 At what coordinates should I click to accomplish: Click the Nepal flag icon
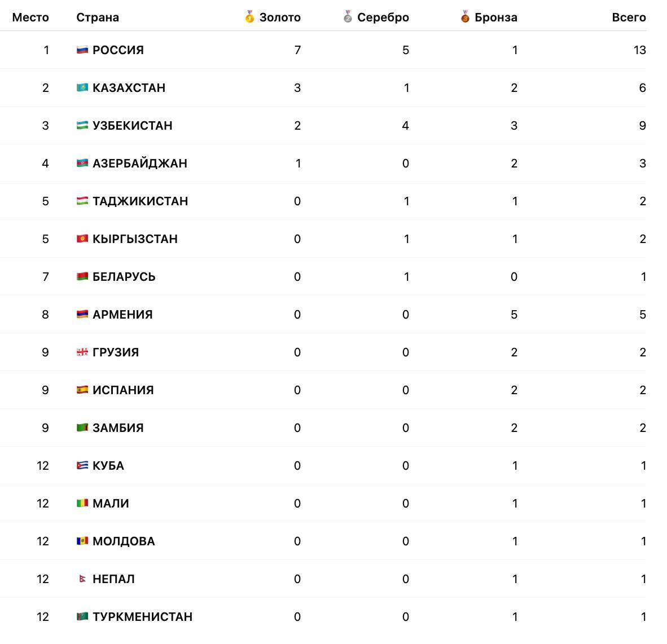click(x=82, y=579)
